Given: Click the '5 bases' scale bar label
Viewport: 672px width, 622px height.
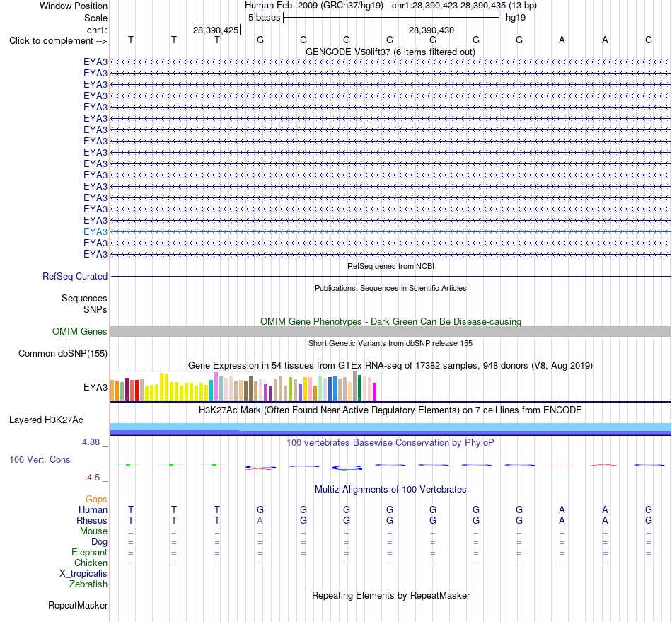Looking at the screenshot, I should tap(265, 18).
